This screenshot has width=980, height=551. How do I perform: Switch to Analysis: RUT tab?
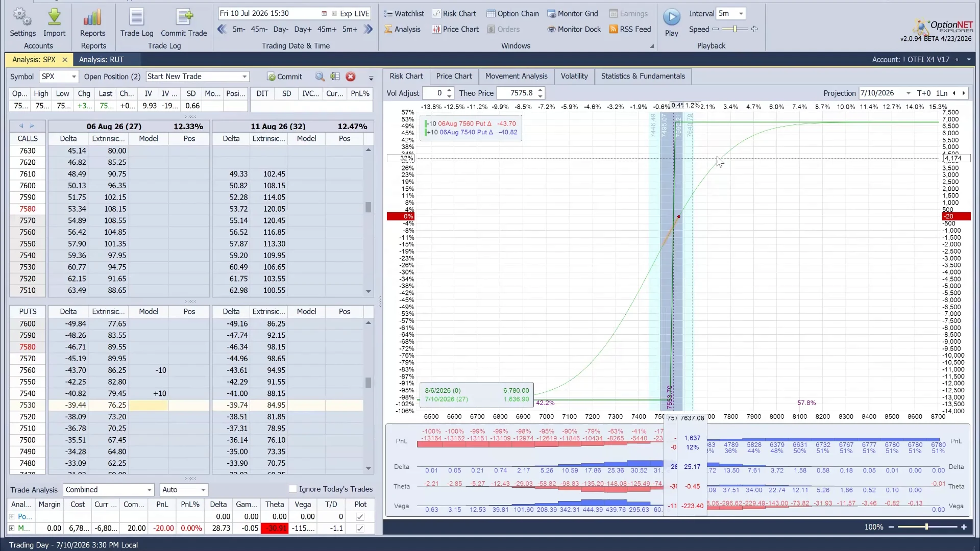point(101,60)
